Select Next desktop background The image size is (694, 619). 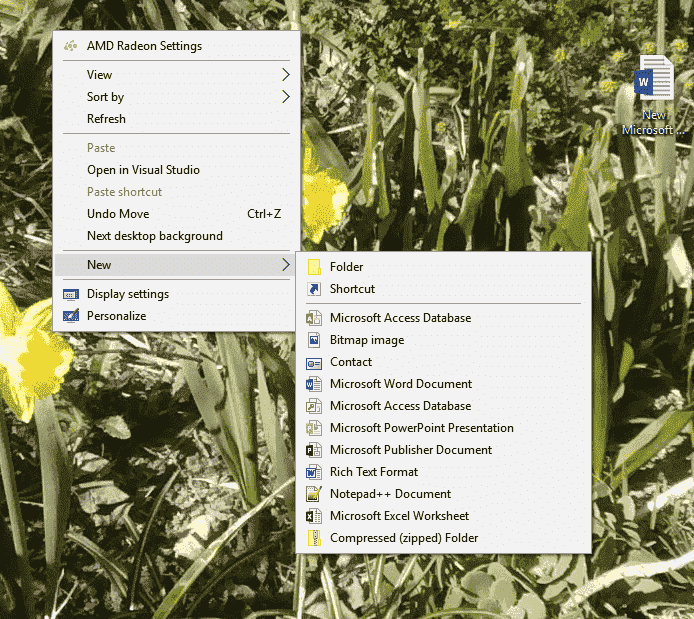[x=176, y=236]
